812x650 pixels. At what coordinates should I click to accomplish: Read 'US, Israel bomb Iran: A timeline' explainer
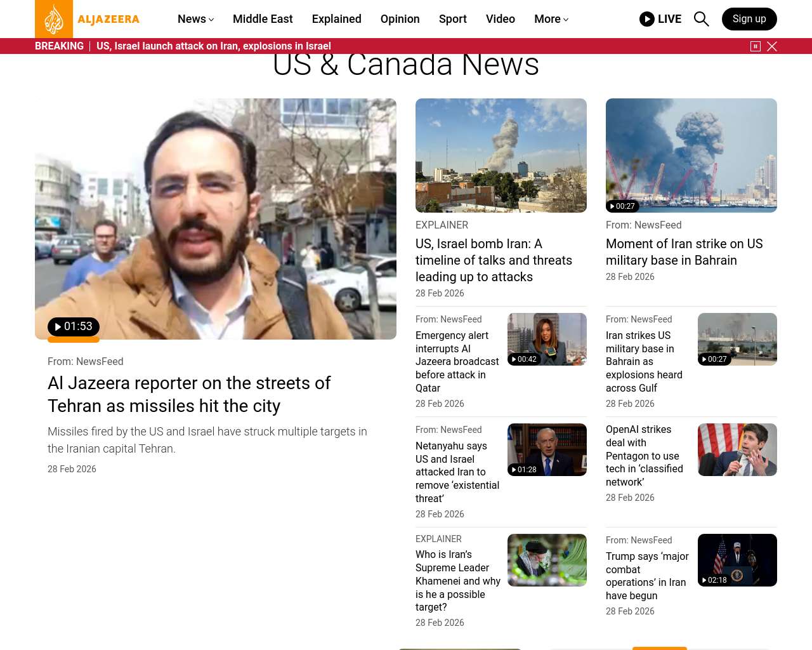click(x=494, y=260)
